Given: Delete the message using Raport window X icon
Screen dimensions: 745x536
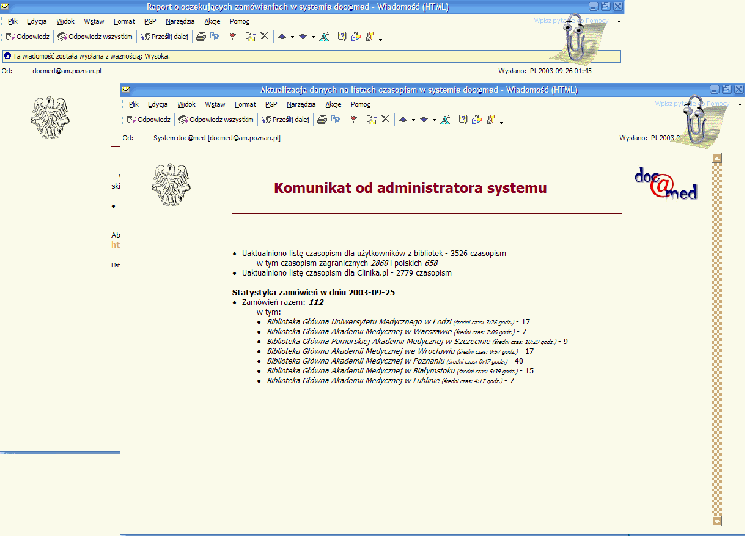Looking at the screenshot, I should pyautogui.click(x=264, y=36).
